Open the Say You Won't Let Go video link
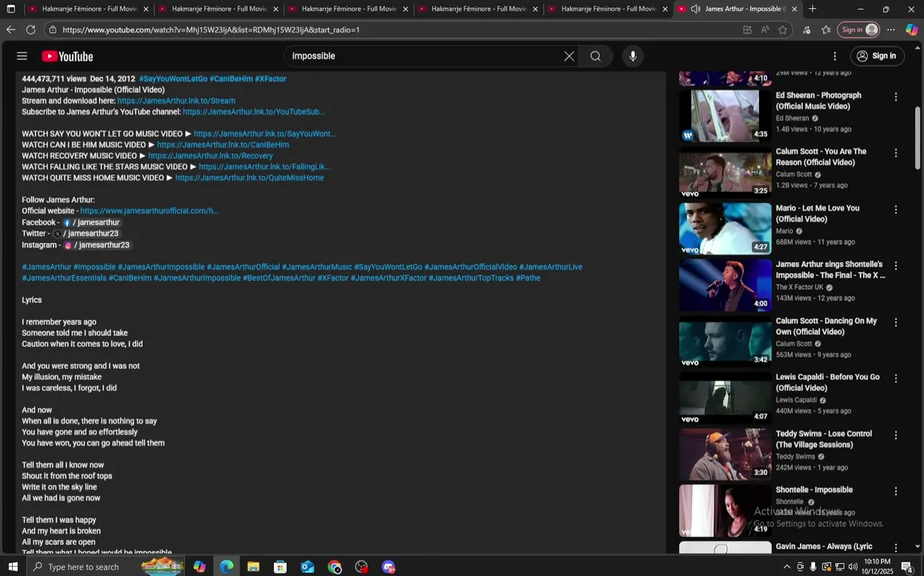 pyautogui.click(x=265, y=134)
